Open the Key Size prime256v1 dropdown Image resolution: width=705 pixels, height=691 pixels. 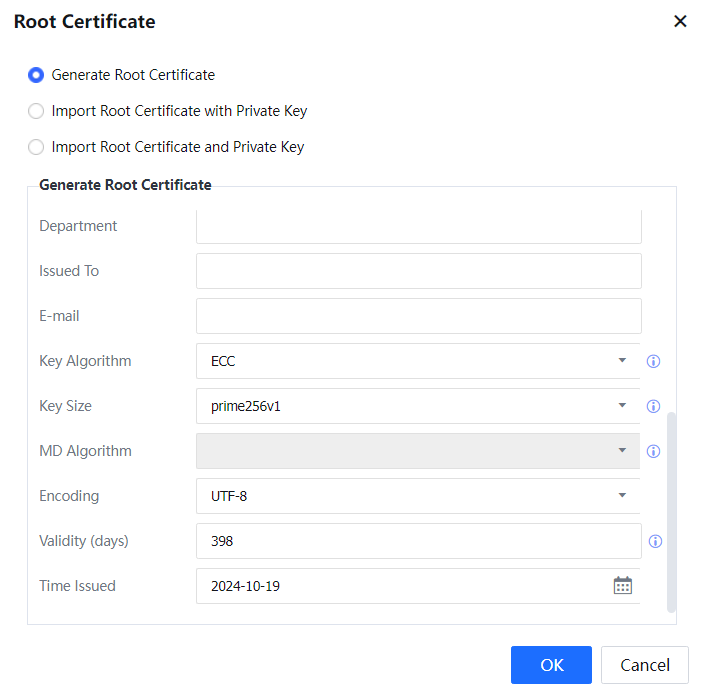(418, 406)
